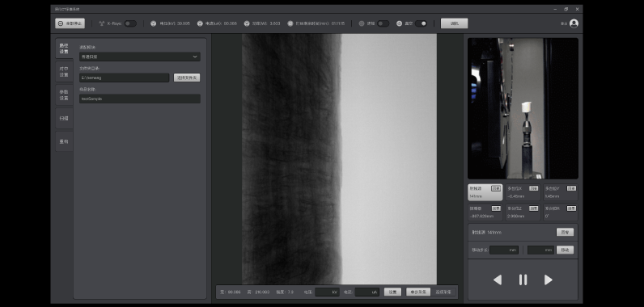This screenshot has width=644, height=307.
Task: Click the continuous acquisition button
Action: [x=443, y=292]
